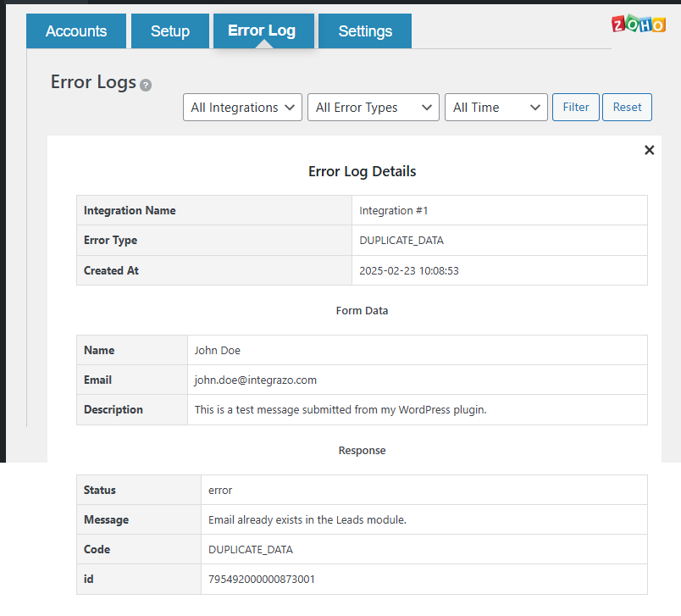
Task: Close the Error Log Details panel
Action: (x=650, y=150)
